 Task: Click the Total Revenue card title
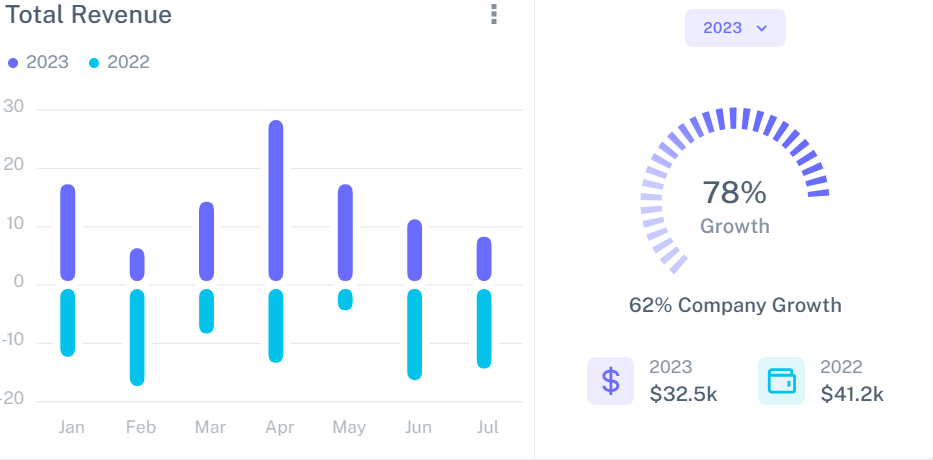point(89,15)
